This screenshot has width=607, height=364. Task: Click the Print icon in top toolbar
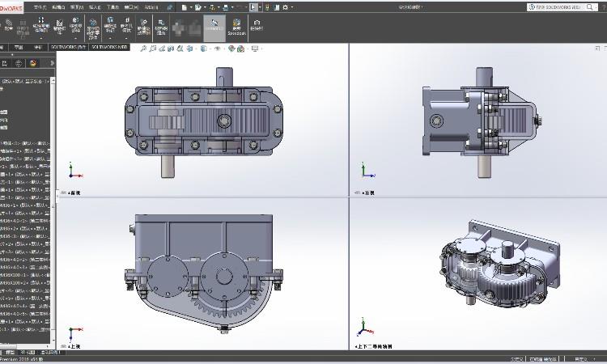226,6
